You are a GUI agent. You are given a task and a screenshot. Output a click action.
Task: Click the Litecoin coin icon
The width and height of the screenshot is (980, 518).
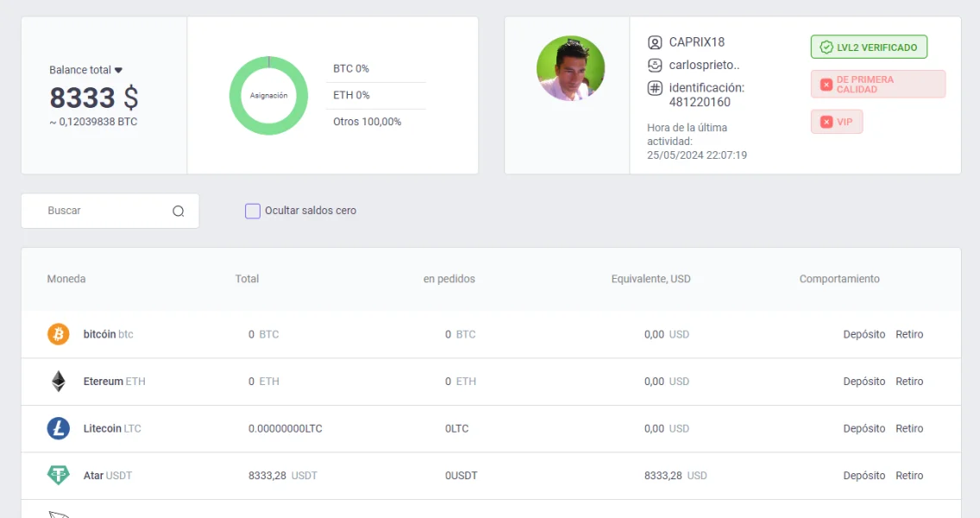coord(58,428)
